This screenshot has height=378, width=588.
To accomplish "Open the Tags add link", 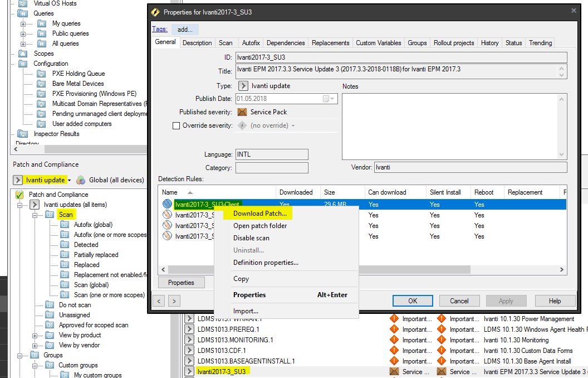I will (x=185, y=29).
